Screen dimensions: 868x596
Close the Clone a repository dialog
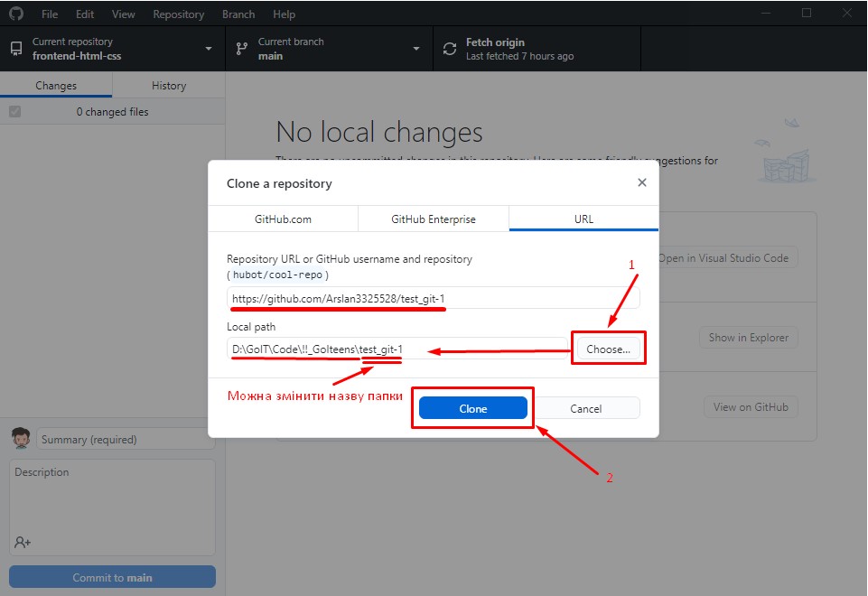642,182
